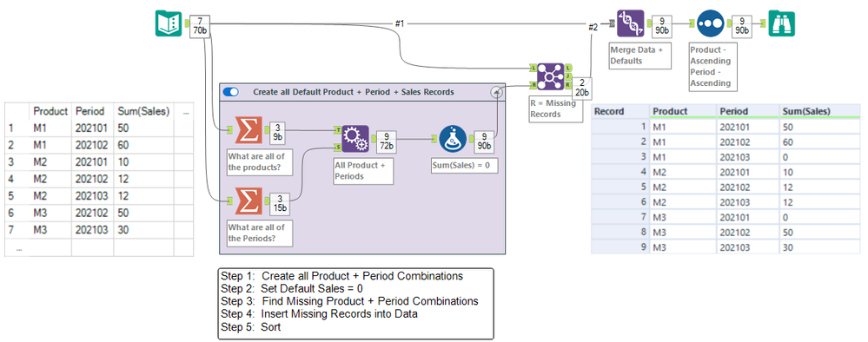The width and height of the screenshot is (868, 342).
Task: Click the All Product + Periods annotation
Action: click(363, 171)
